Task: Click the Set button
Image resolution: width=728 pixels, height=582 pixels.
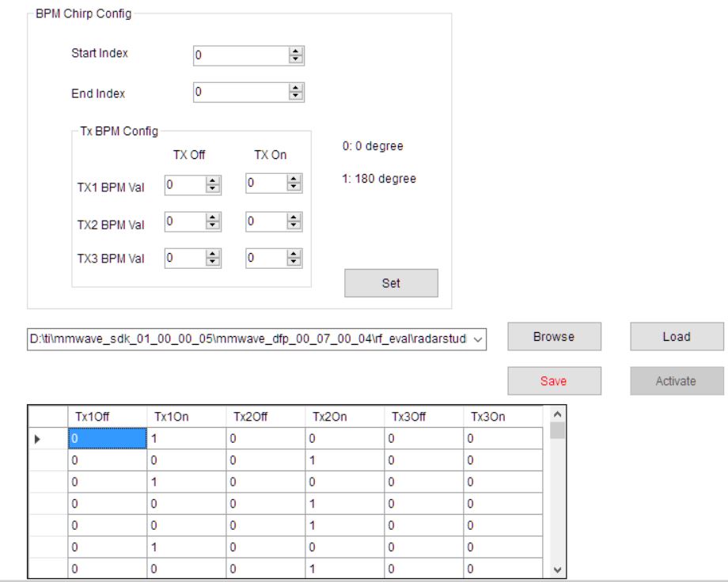Action: coord(391,283)
